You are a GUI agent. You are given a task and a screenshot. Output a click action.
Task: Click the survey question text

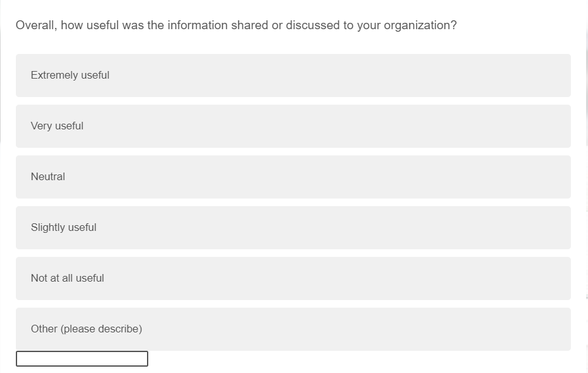coord(236,25)
